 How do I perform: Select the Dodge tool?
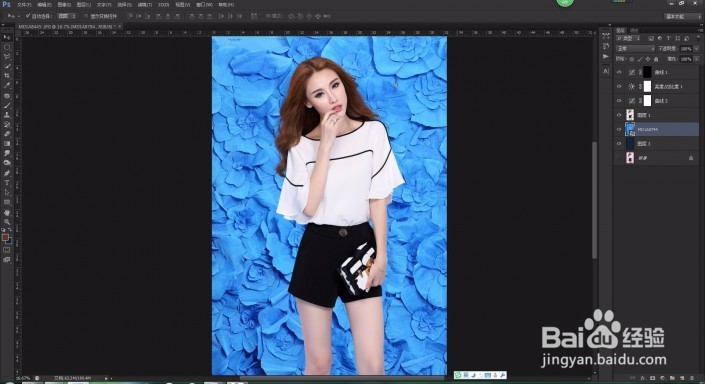[x=7, y=163]
